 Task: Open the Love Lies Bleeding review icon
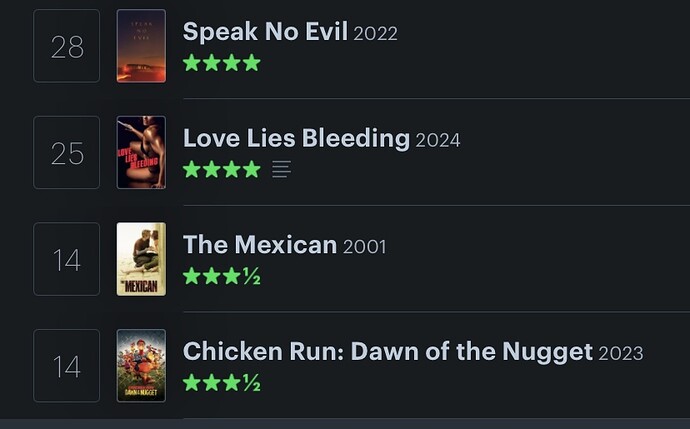click(x=281, y=169)
